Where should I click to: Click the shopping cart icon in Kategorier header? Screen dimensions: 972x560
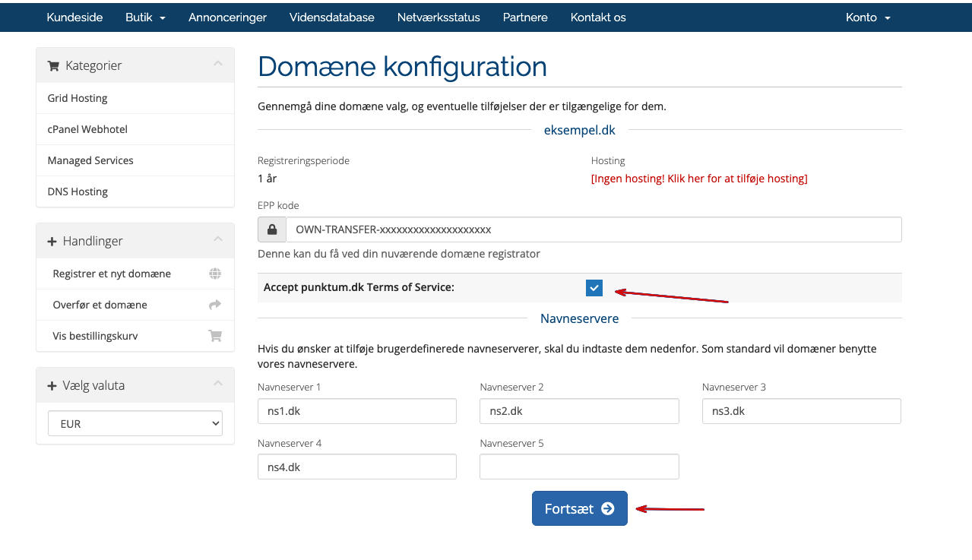pos(53,66)
